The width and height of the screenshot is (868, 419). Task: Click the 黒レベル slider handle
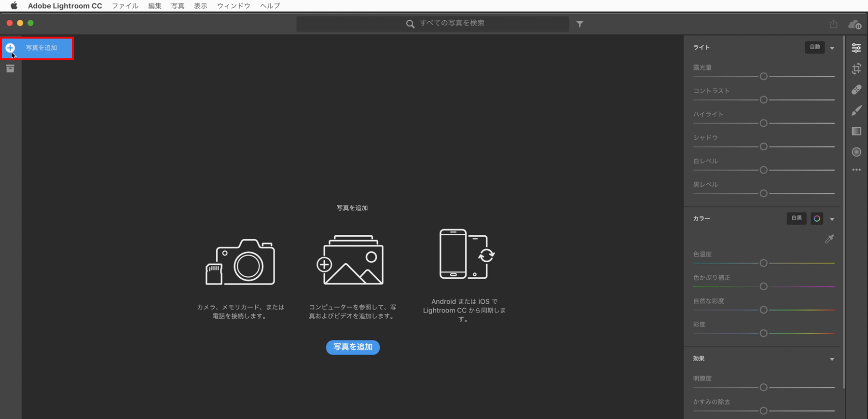point(763,193)
